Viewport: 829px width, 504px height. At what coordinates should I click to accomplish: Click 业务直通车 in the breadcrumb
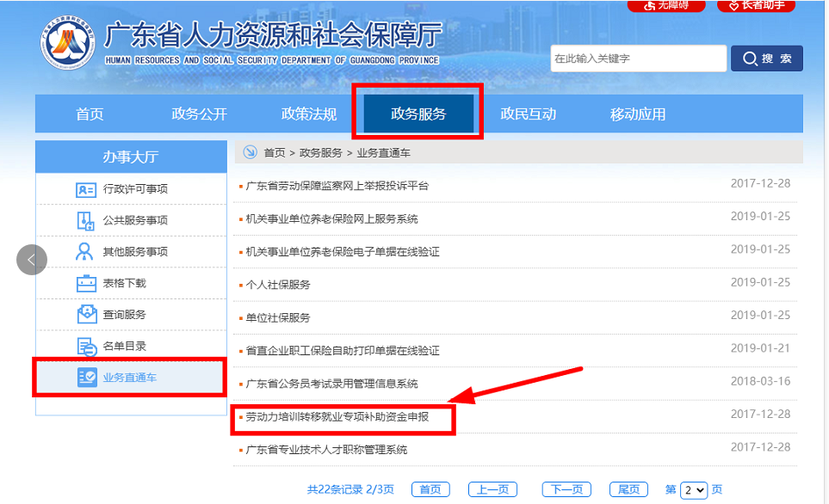pos(383,153)
